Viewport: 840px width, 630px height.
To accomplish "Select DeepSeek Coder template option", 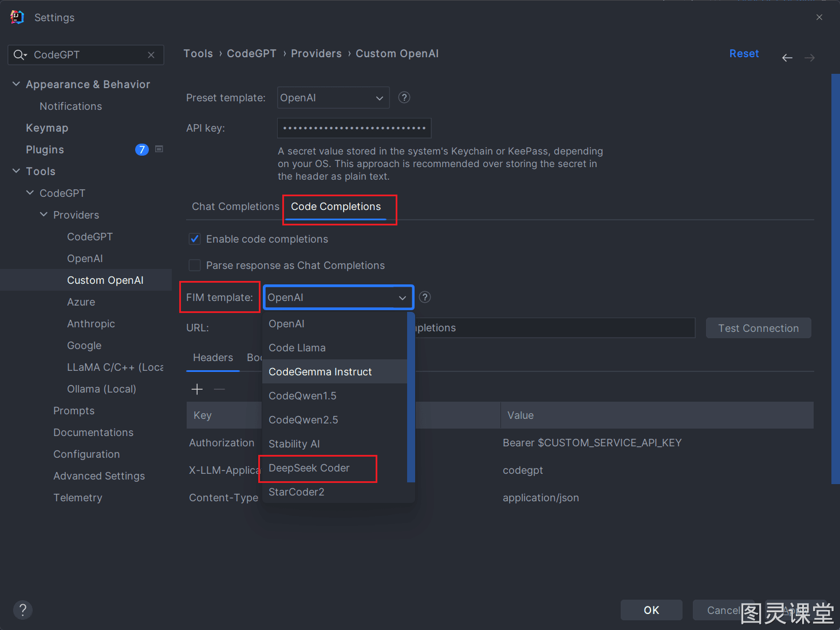I will coord(334,468).
